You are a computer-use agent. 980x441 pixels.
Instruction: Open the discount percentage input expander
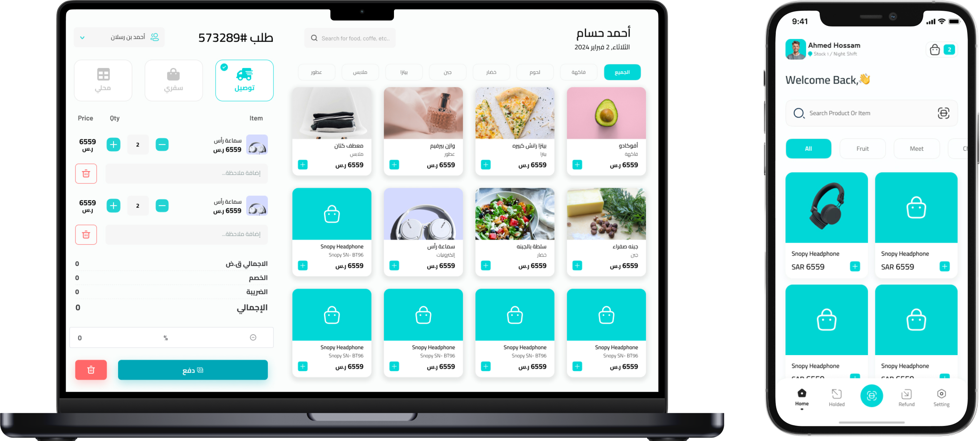pos(253,337)
